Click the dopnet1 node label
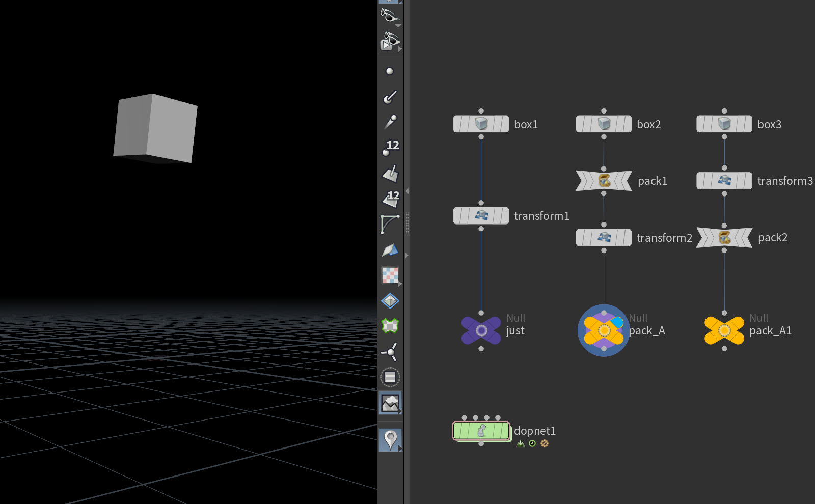Viewport: 815px width, 504px height. [535, 431]
